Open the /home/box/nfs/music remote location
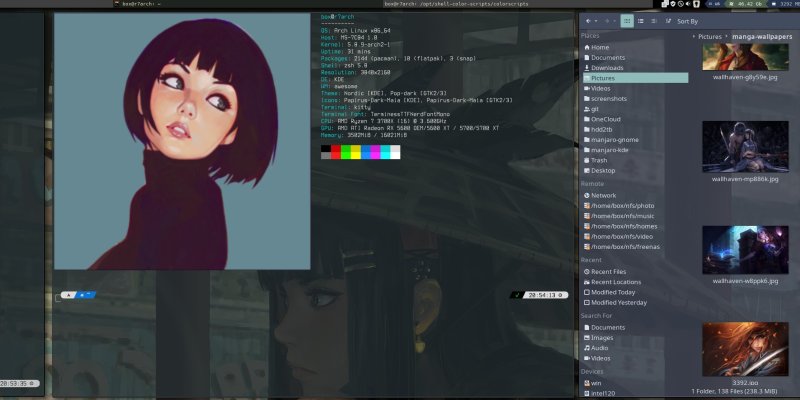This screenshot has width=800, height=400. pos(622,216)
